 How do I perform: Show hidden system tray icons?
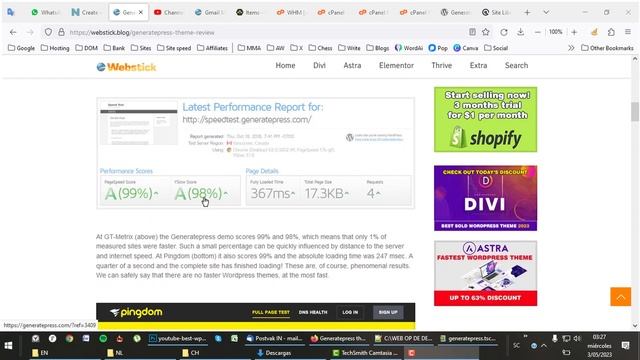[544, 346]
